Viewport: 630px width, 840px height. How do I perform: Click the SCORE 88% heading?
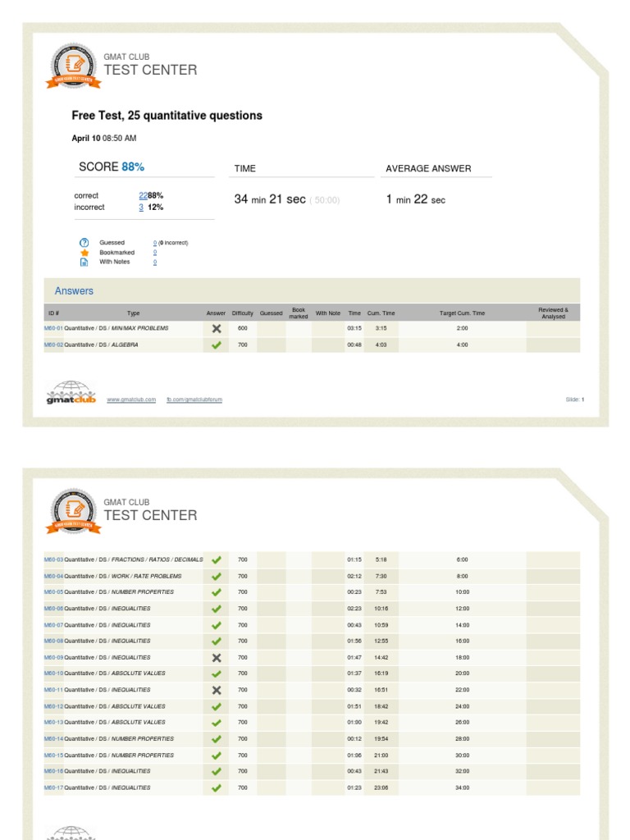(x=112, y=167)
